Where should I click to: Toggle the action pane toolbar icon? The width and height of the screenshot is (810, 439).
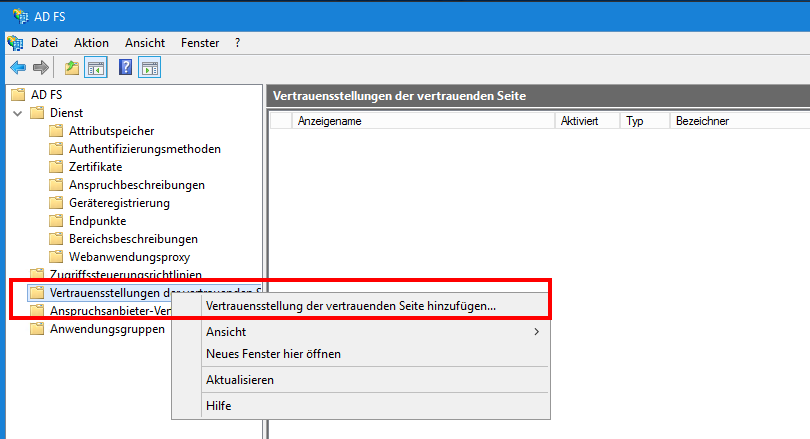(x=150, y=68)
